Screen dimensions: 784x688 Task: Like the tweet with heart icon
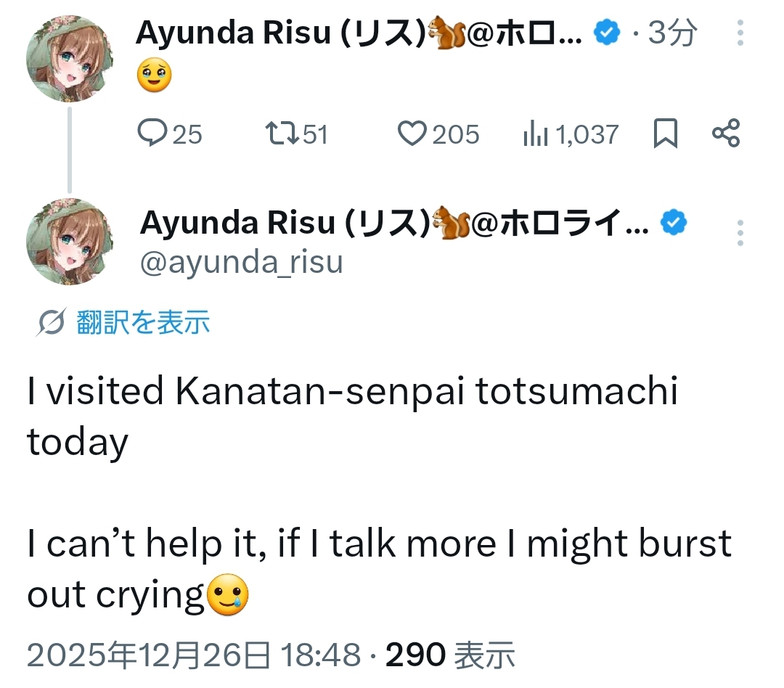[x=412, y=134]
